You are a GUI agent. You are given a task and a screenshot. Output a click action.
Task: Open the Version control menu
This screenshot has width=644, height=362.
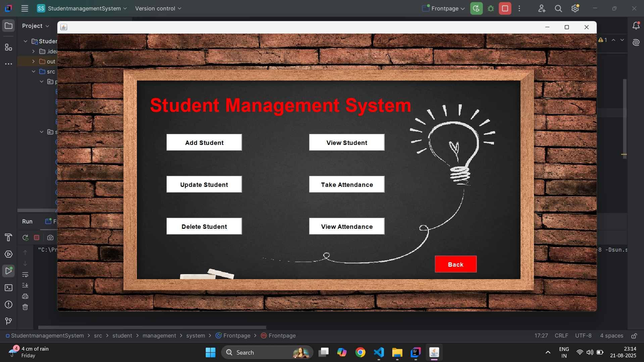(x=158, y=8)
